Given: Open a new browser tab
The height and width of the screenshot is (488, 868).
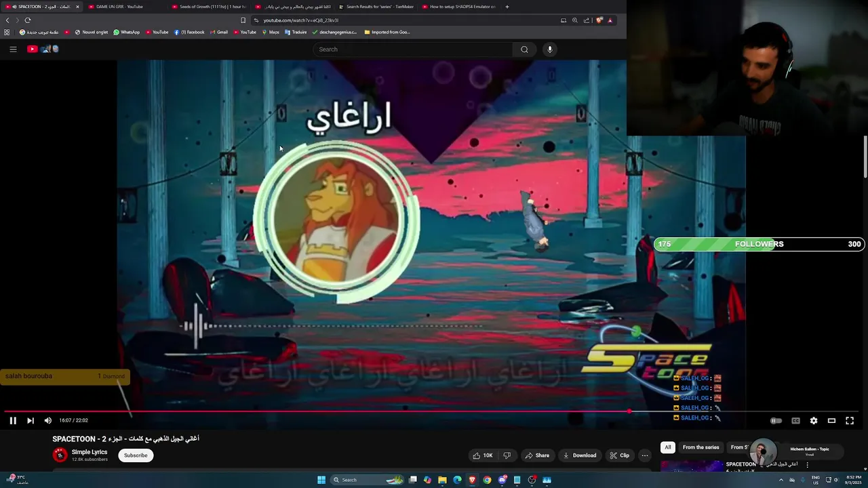Looking at the screenshot, I should coord(507,7).
